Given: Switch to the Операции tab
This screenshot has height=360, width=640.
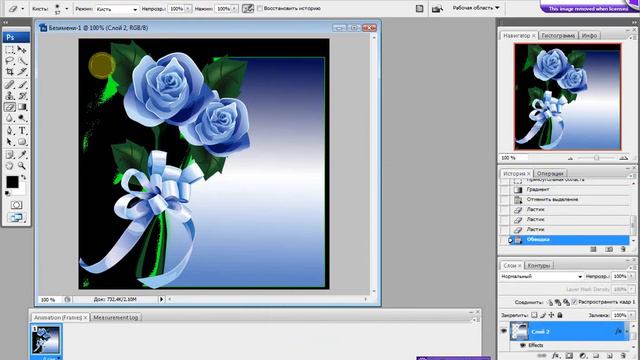Looking at the screenshot, I should (x=550, y=173).
